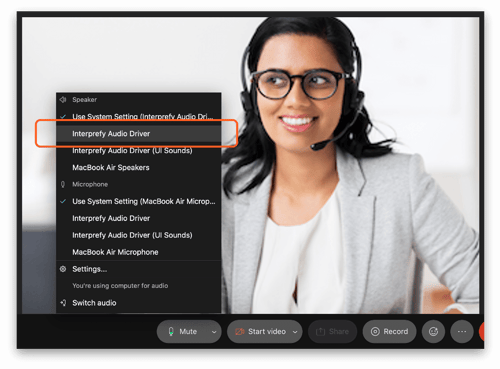Choose Interprefy Audio Driver (UI Sounds) under Microphone
Screen dimensions: 500x369
coord(139,235)
